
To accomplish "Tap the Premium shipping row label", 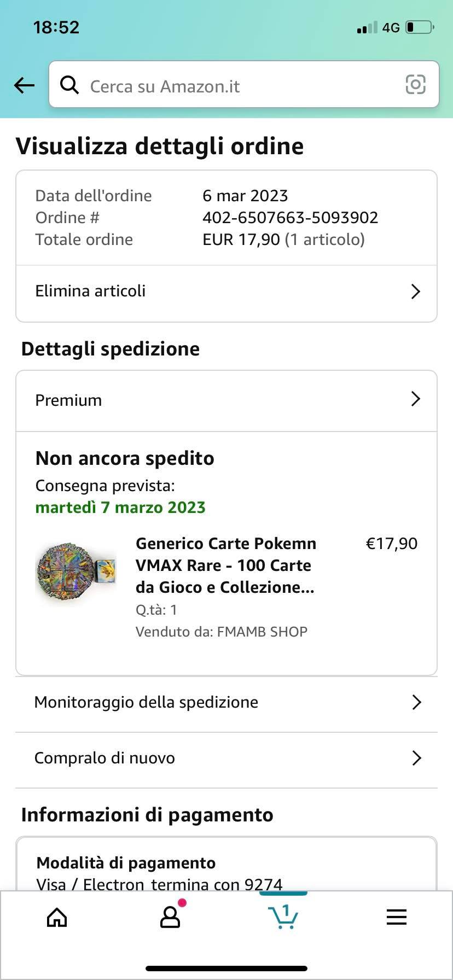I will pyautogui.click(x=68, y=400).
